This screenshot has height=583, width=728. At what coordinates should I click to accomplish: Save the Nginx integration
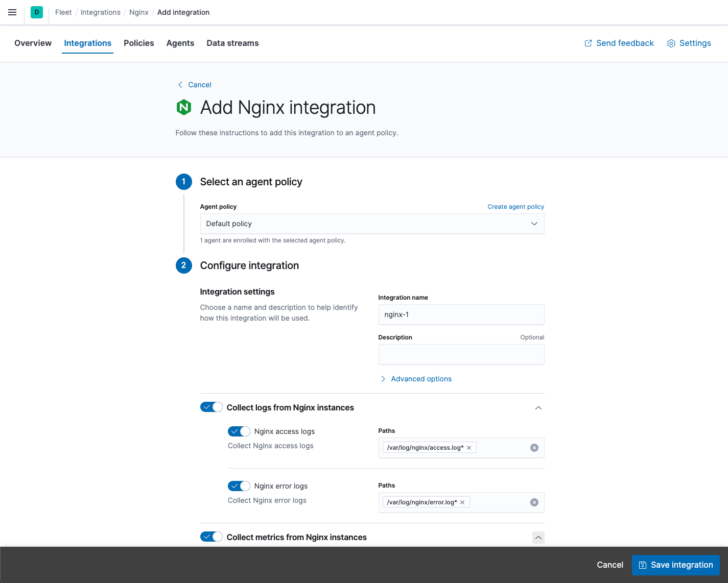pos(675,565)
